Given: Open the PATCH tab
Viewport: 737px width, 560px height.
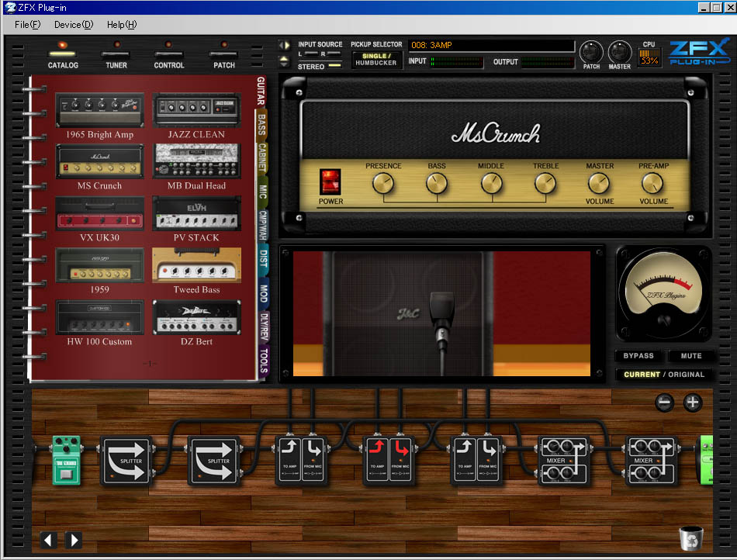Looking at the screenshot, I should pyautogui.click(x=224, y=56).
